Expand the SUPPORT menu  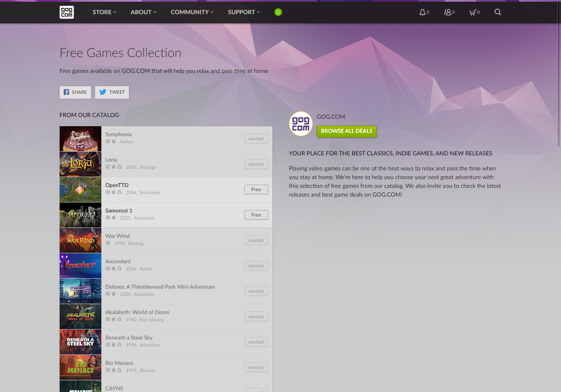point(244,12)
